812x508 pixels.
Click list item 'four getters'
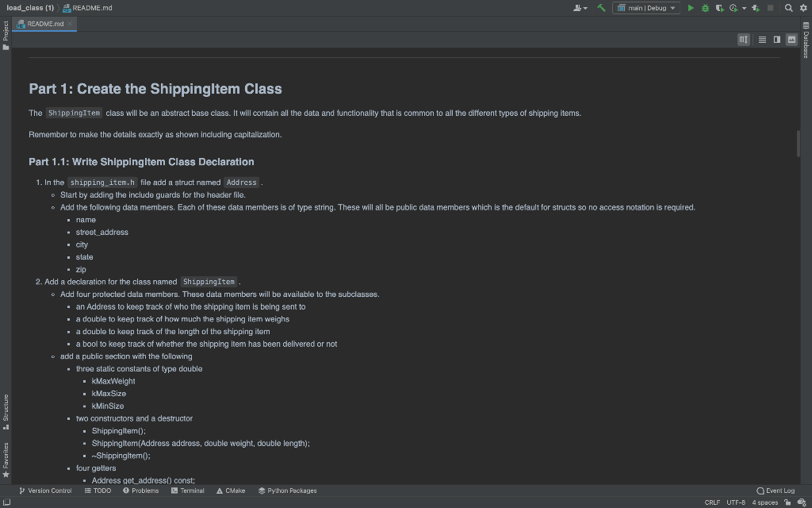click(96, 468)
